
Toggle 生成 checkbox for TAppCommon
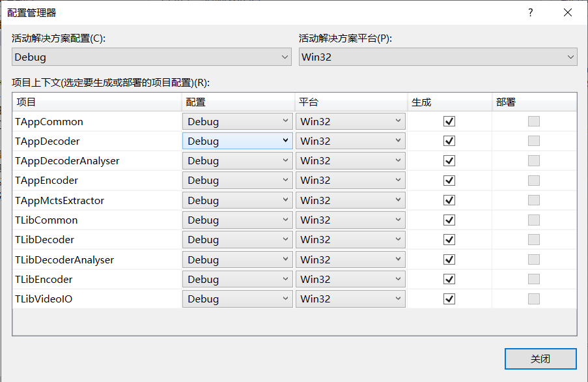coord(449,121)
